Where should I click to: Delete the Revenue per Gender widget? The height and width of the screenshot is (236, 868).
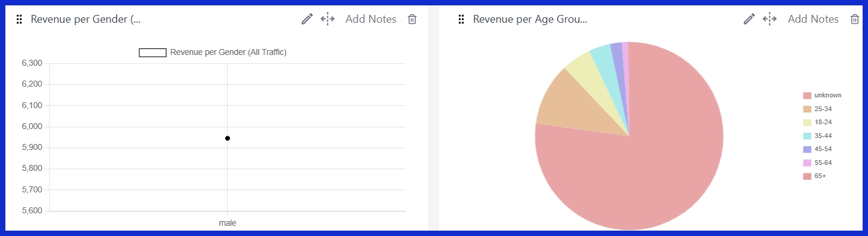tap(412, 19)
